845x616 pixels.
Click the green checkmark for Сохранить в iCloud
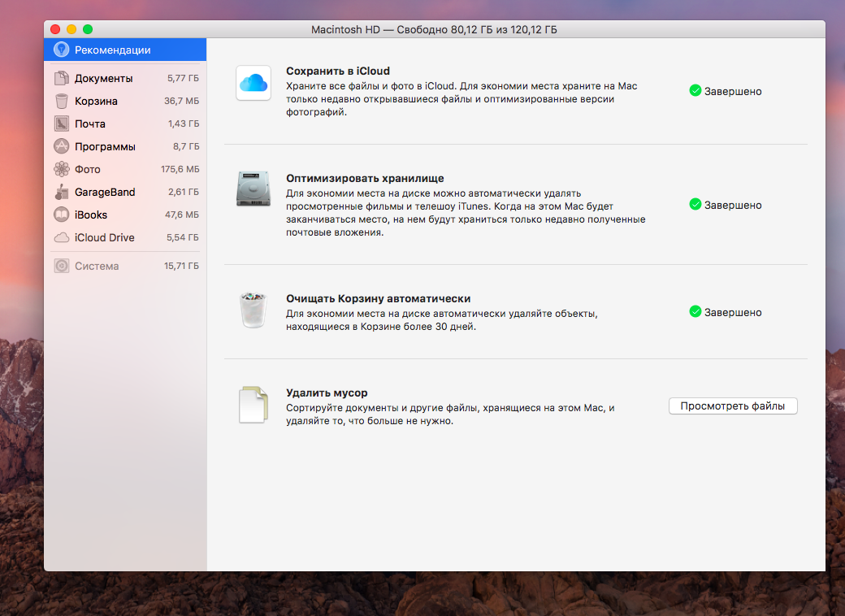pos(695,90)
